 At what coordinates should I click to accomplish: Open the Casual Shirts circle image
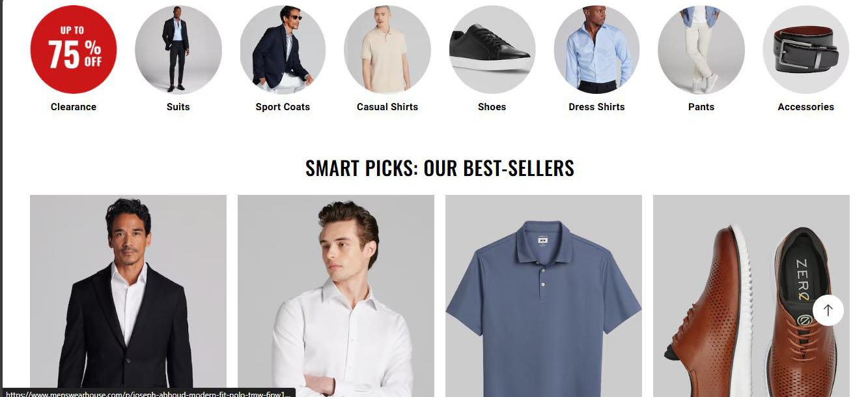387,50
